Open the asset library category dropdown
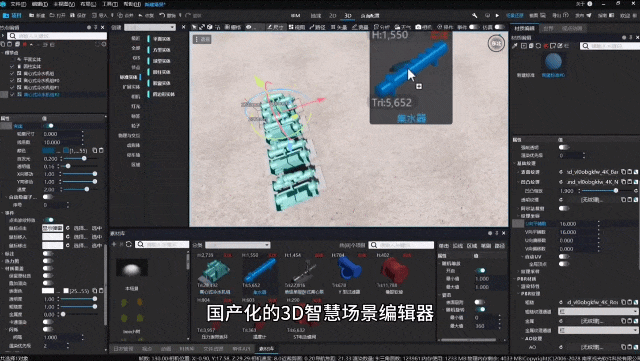The width and height of the screenshot is (640, 361). point(238,245)
